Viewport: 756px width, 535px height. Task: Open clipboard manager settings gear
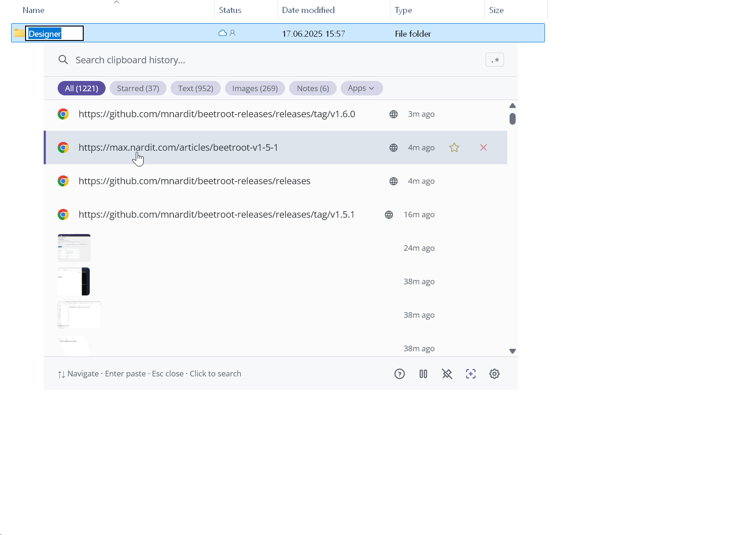[494, 374]
